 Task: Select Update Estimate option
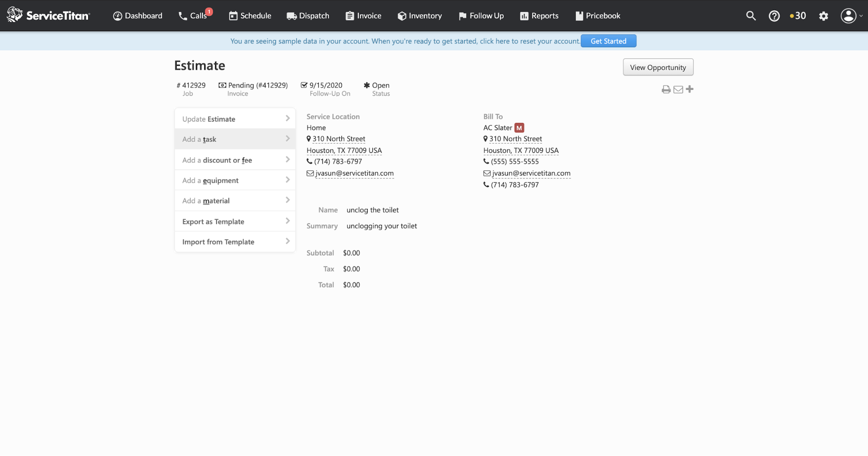point(235,119)
